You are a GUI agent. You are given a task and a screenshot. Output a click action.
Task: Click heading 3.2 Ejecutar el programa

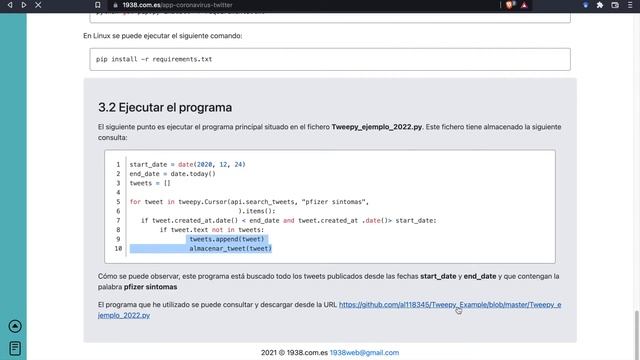(165, 107)
